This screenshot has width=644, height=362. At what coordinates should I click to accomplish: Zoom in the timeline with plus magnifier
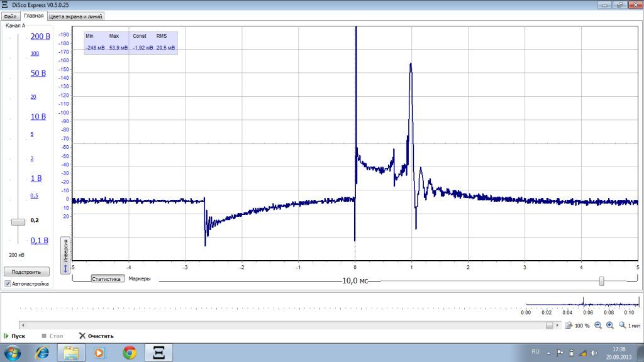pyautogui.click(x=610, y=326)
